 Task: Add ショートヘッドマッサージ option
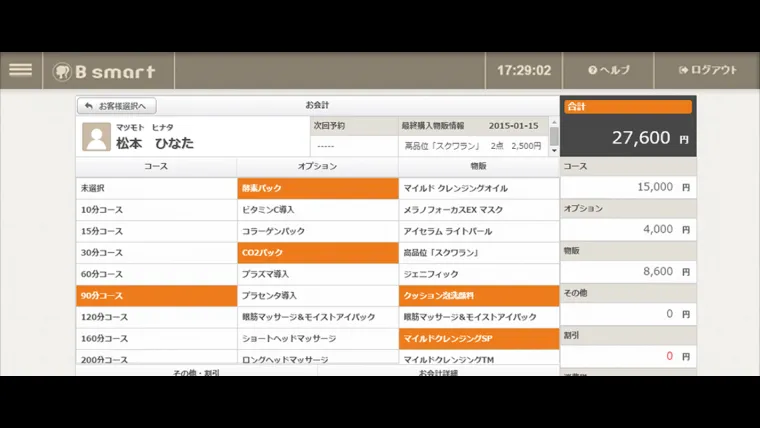318,338
